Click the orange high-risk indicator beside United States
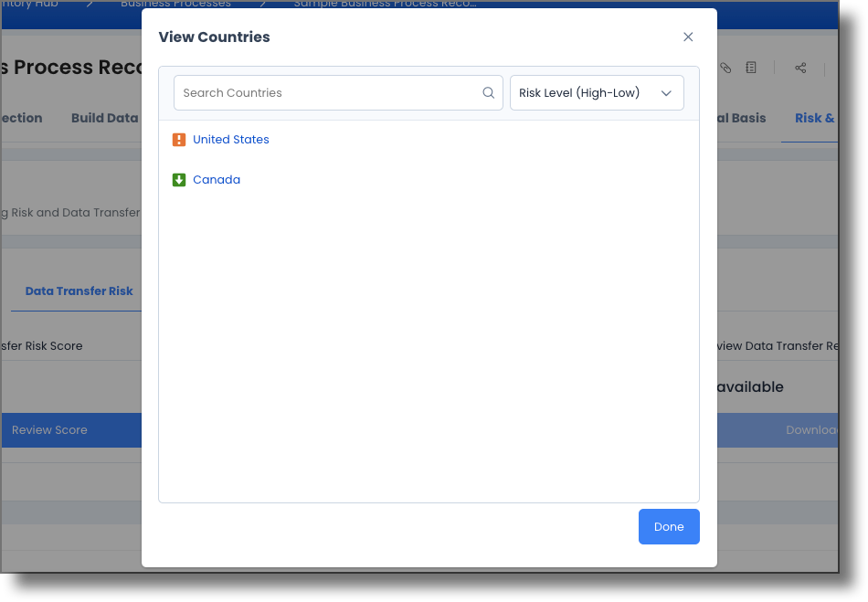The height and width of the screenshot is (602, 868). tap(179, 140)
